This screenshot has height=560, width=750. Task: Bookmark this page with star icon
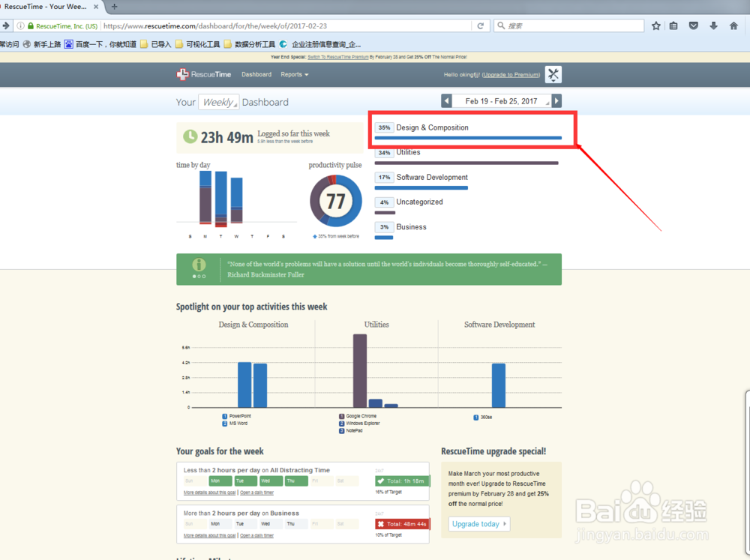pos(655,25)
